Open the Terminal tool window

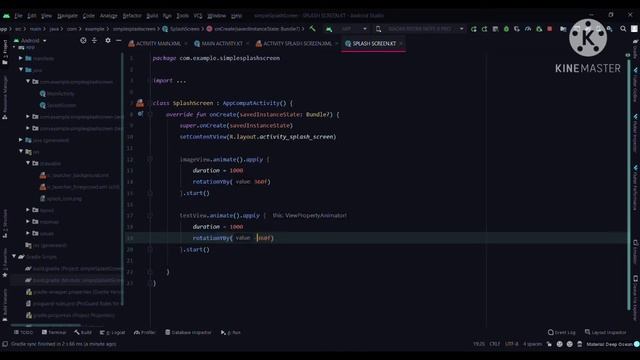pyautogui.click(x=54, y=332)
